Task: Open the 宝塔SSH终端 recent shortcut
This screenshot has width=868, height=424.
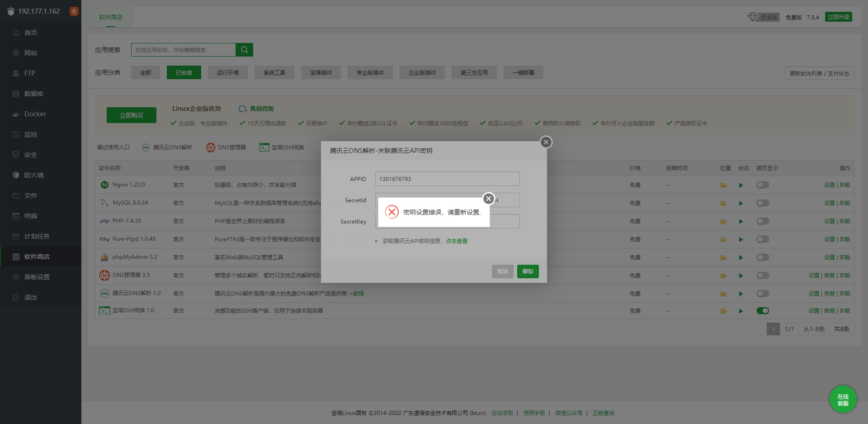Action: click(282, 148)
